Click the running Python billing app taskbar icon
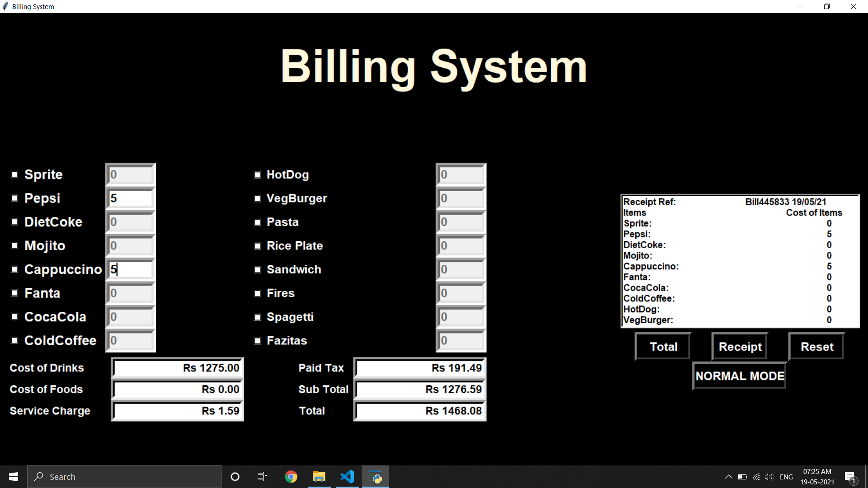This screenshot has width=868, height=488. coord(375,476)
